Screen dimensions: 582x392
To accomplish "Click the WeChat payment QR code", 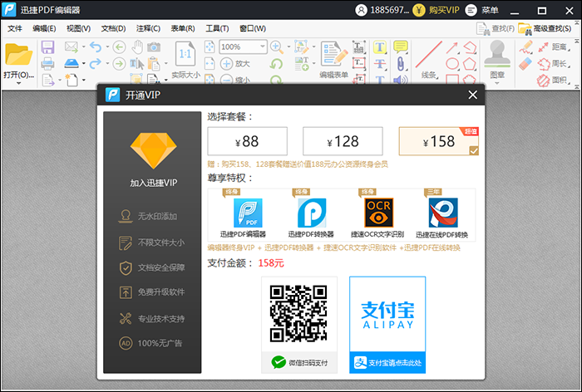I will pos(298,314).
